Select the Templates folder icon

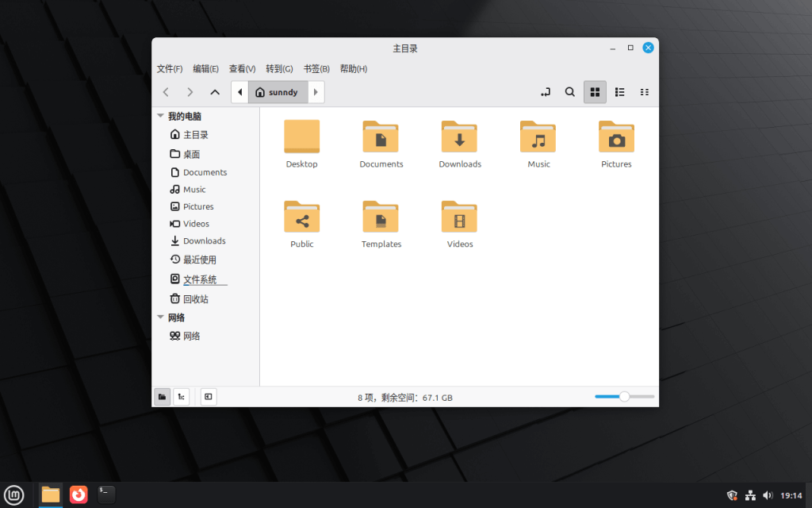pos(381,217)
